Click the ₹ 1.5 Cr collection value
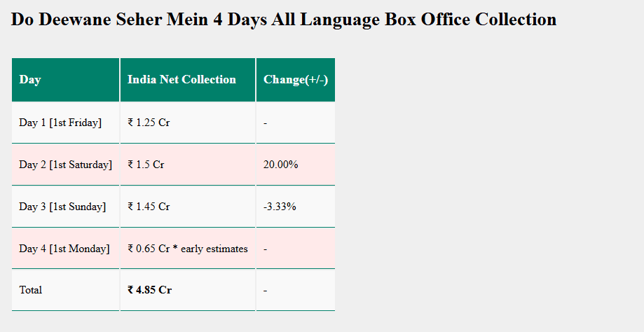The width and height of the screenshot is (644, 332). (x=146, y=165)
